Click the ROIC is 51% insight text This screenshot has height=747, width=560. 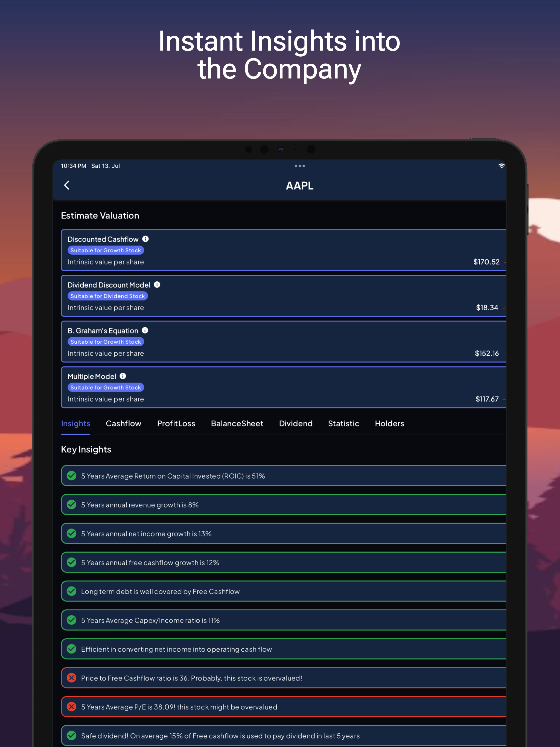point(173,476)
